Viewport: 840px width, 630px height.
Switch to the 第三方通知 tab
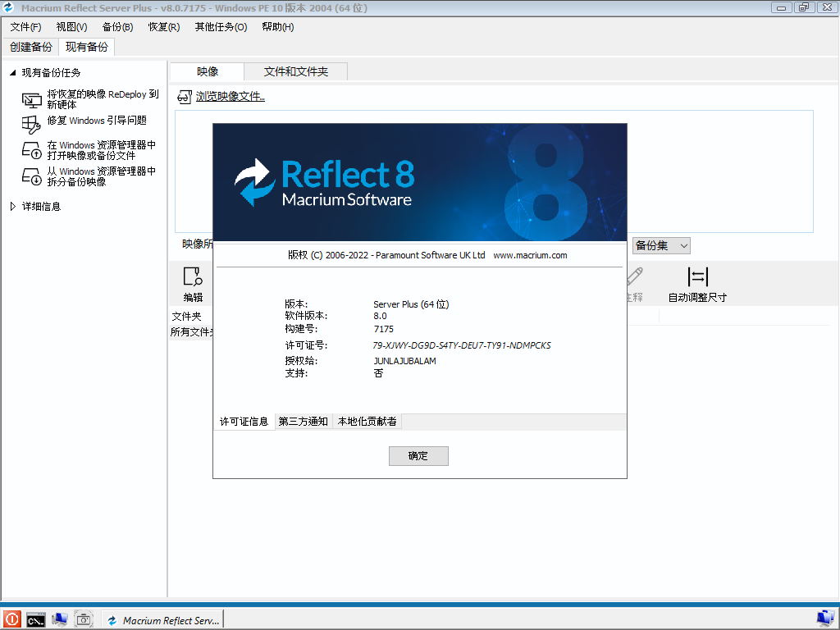[303, 422]
